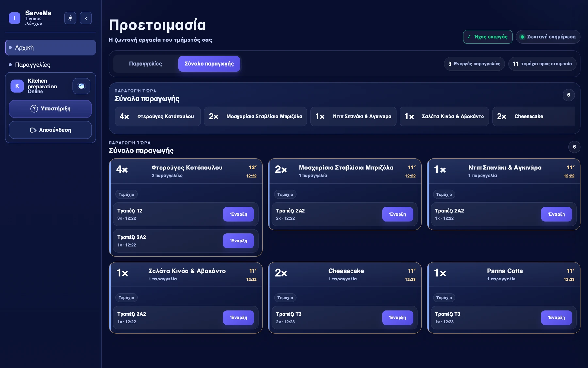Start Τραπέζι ΣΑ2 in Φτερούγες Κοτόπουλου card
This screenshot has height=368, width=588.
pyautogui.click(x=238, y=241)
